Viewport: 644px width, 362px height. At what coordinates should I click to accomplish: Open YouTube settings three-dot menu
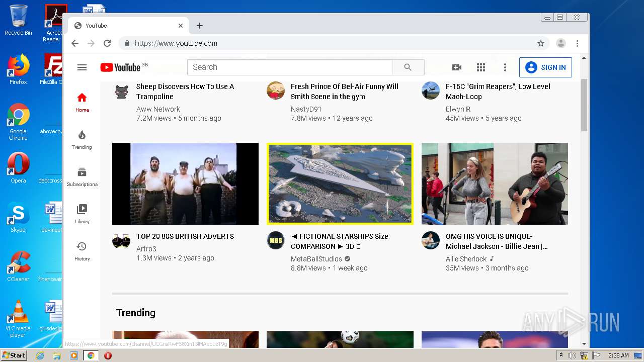tap(505, 67)
